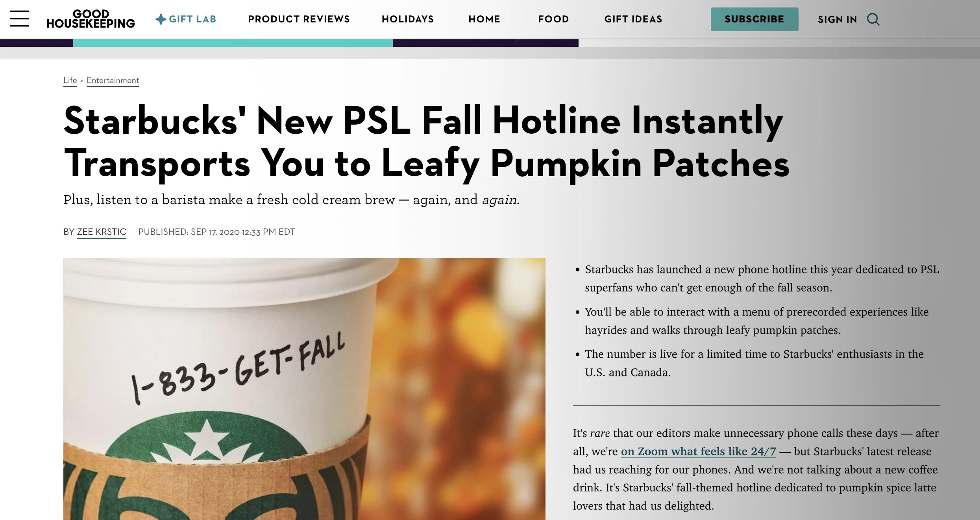Click the search magnifier icon
Viewport: 980px width, 520px height.
point(873,19)
